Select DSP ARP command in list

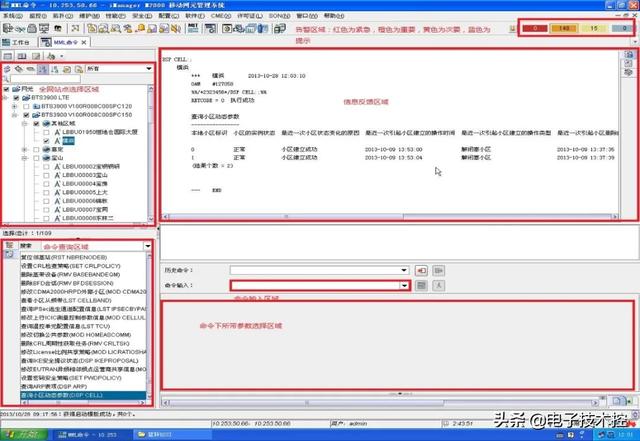pos(54,386)
